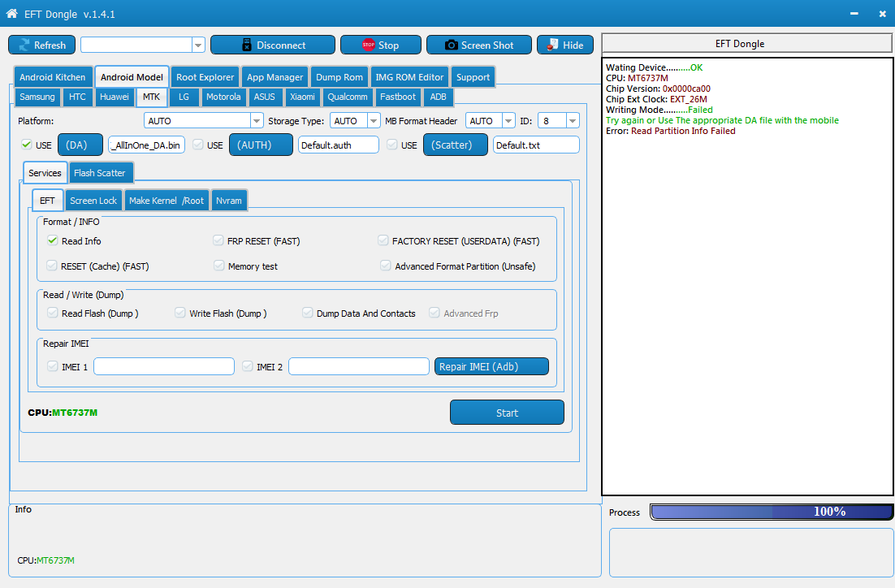The image size is (895, 588).
Task: Select the Samsung brand tab
Action: (x=37, y=97)
